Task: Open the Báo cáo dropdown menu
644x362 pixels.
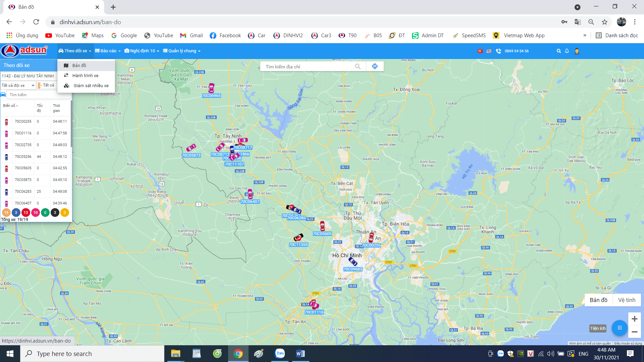Action: click(x=108, y=51)
